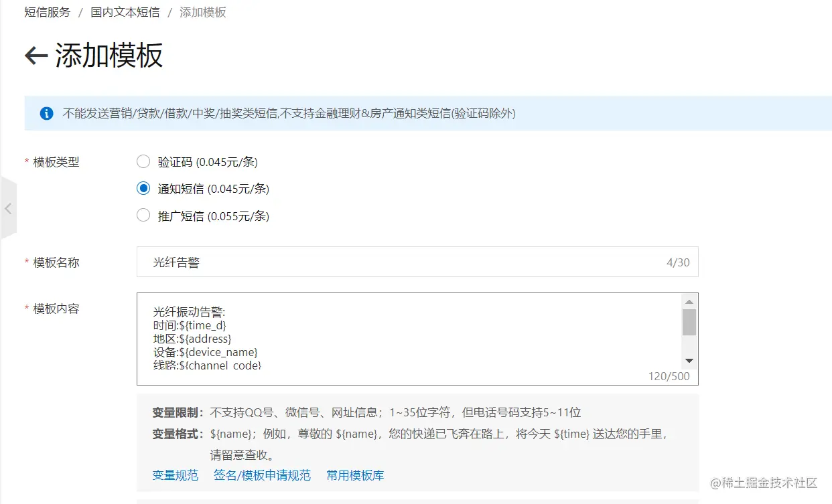832x504 pixels.
Task: Click the textarea scrollbar up arrow
Action: pos(689,302)
